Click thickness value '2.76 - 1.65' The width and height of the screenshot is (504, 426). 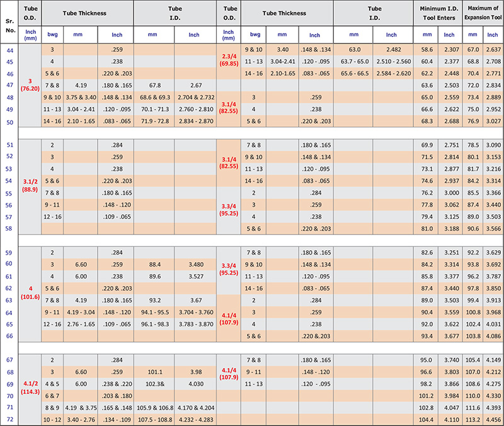click(x=81, y=324)
